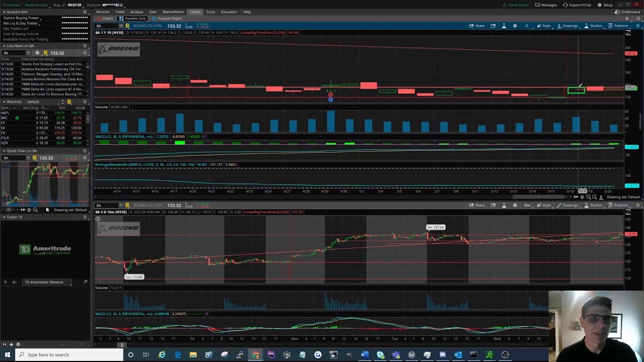
Task: Go to Home Screen
Action: [x=516, y=5]
